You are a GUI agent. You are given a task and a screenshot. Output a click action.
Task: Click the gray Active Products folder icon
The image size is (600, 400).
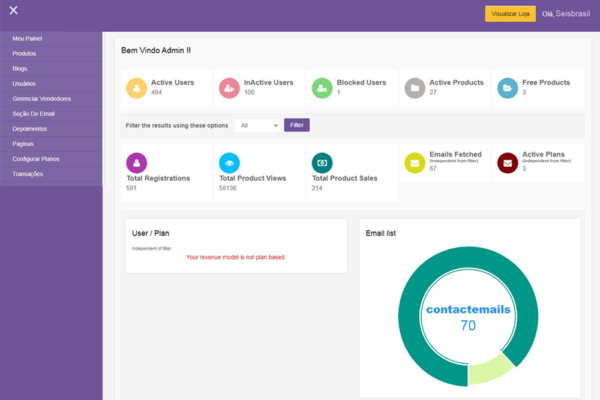pos(414,88)
